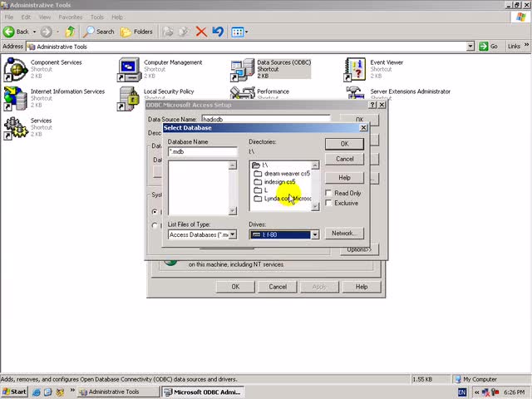Click the question mark help button in ODBC Setup
Screen dimensions: 532x399
[x=372, y=105]
